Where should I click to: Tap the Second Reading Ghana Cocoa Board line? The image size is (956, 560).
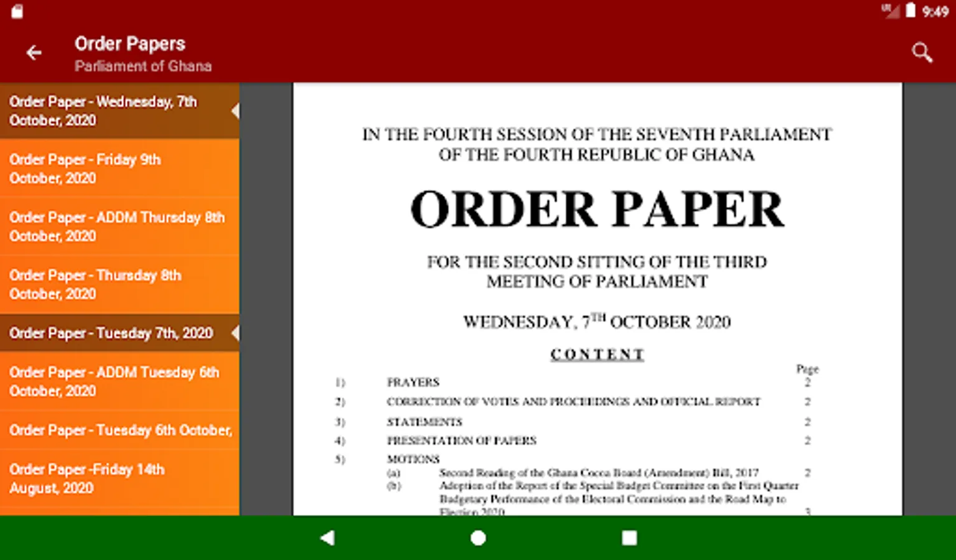coord(599,473)
